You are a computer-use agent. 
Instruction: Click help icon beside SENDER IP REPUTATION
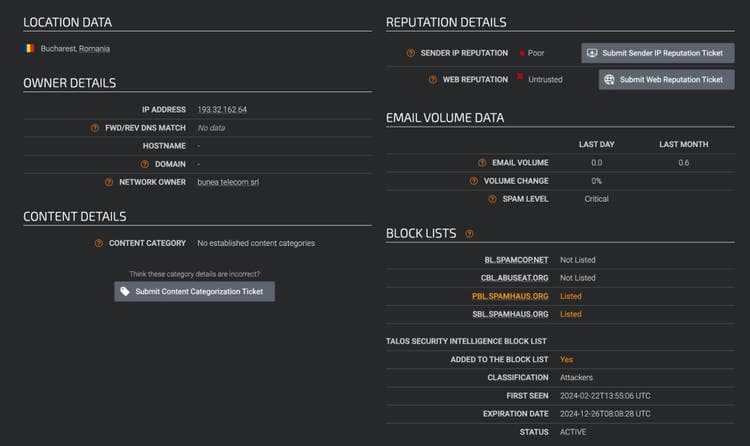tap(410, 53)
